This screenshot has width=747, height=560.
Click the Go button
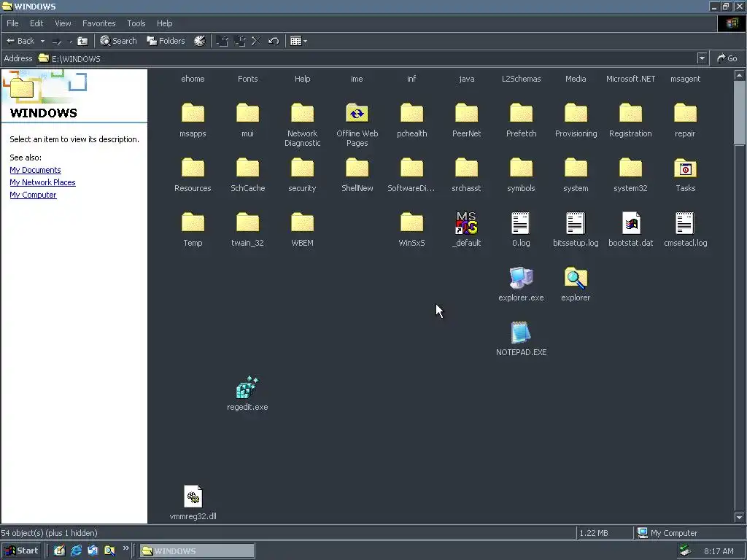(727, 58)
